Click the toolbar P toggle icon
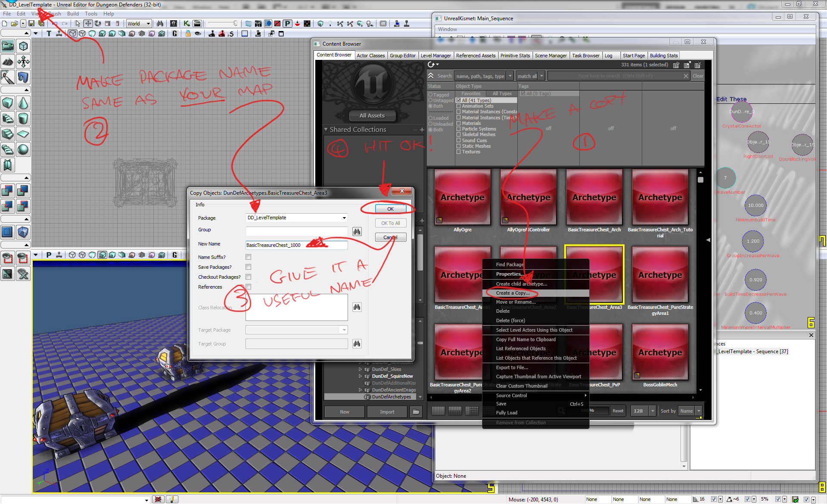 point(287,24)
